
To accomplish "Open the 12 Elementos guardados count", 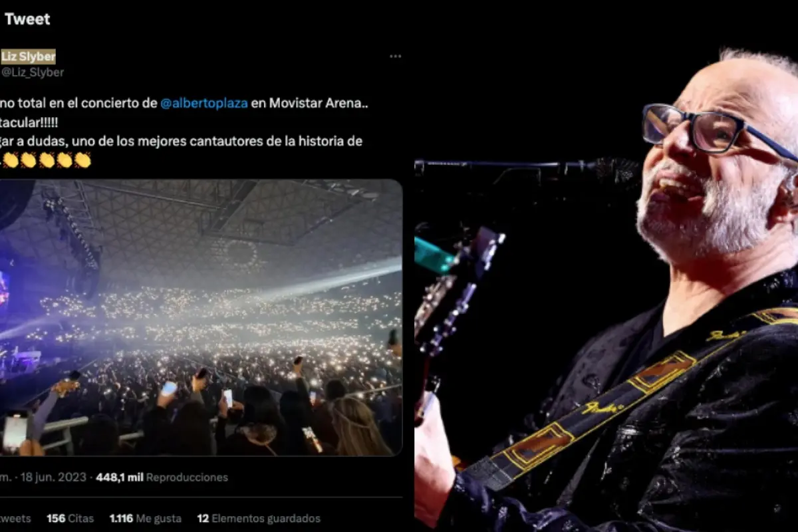I will (259, 518).
